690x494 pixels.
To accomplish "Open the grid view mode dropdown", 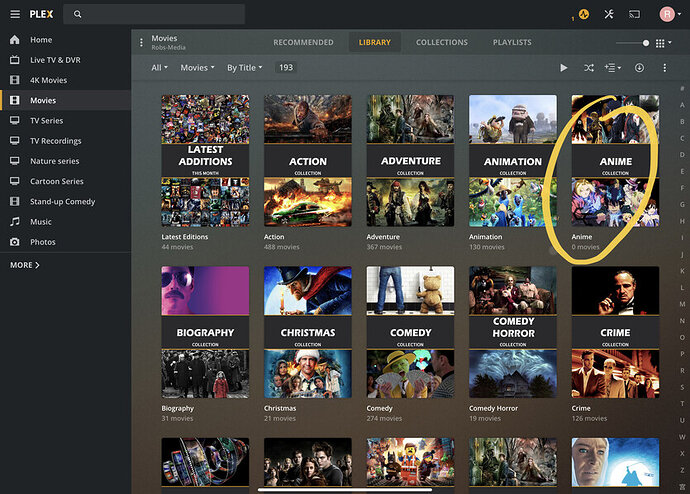I will click(663, 43).
